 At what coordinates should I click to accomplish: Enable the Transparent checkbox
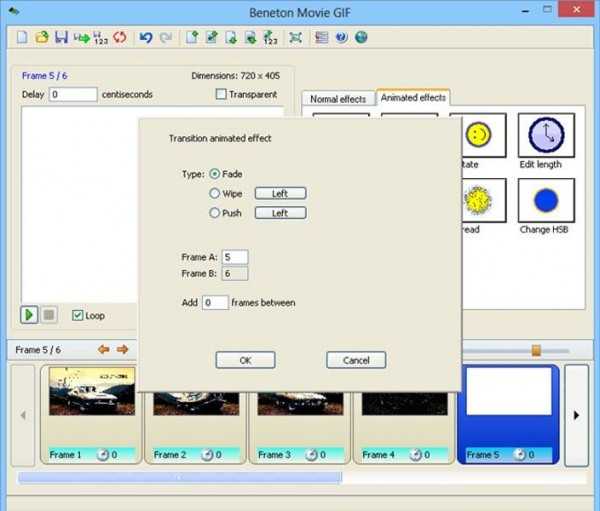pyautogui.click(x=221, y=94)
